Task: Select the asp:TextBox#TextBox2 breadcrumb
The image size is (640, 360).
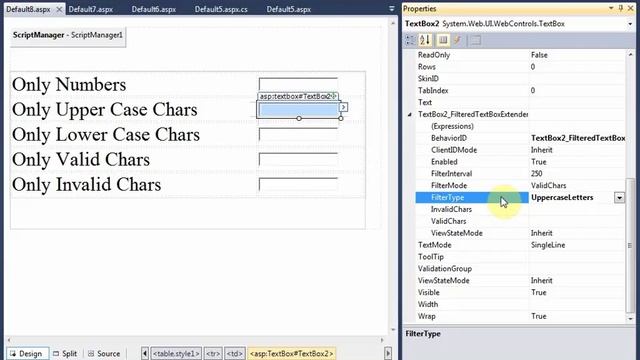Action: click(291, 353)
